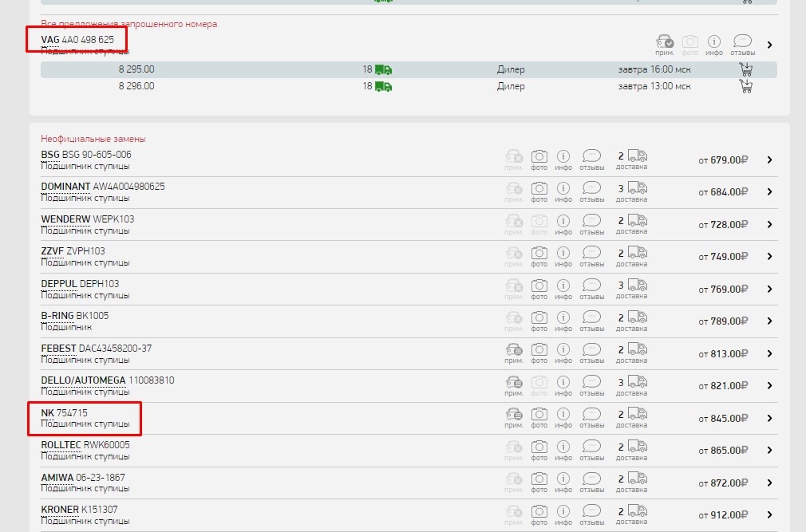View photo of NK 754715
806x532 pixels.
tap(539, 418)
